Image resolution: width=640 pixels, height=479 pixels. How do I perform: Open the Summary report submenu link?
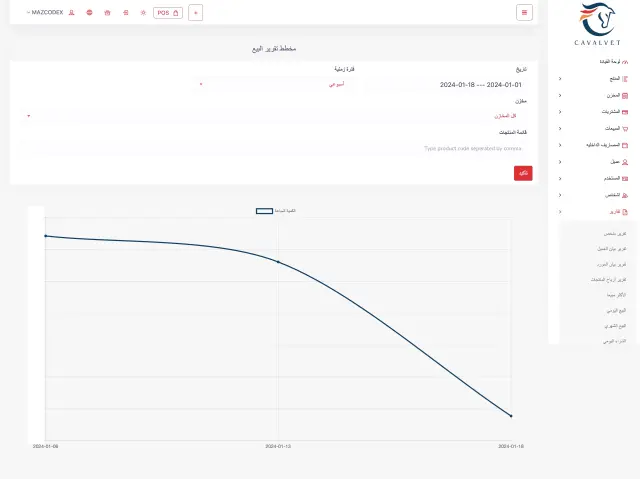[x=615, y=234]
